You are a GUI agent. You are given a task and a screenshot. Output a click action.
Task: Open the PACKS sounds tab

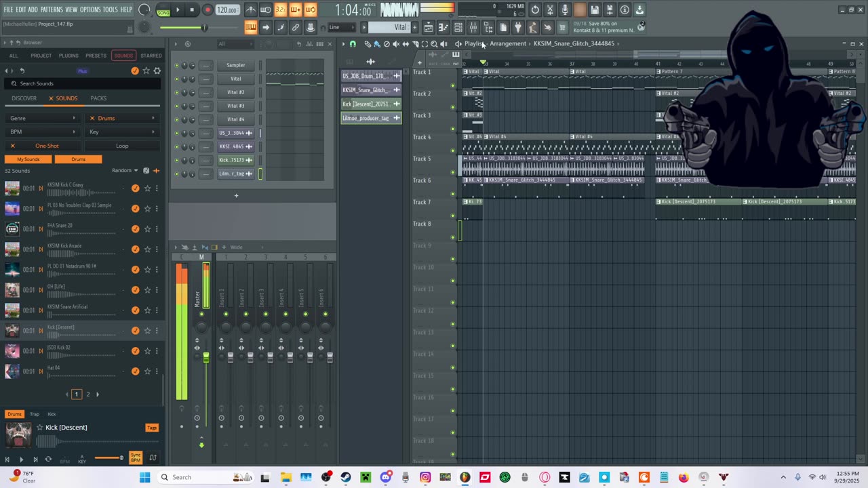click(98, 98)
